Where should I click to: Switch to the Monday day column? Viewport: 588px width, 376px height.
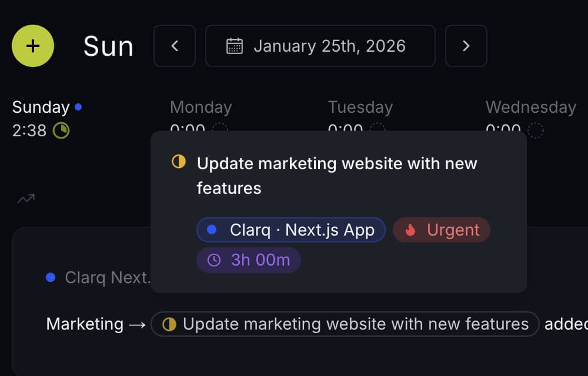point(201,108)
